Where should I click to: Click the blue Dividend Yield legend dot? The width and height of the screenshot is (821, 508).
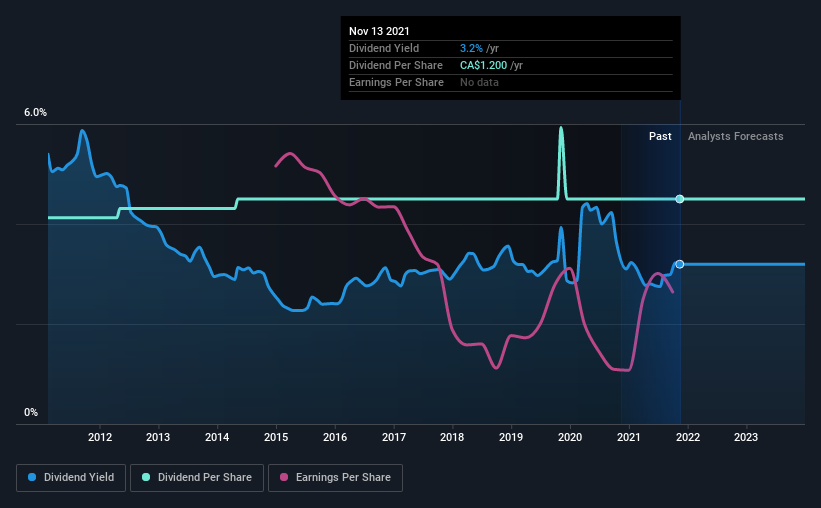[x=32, y=477]
